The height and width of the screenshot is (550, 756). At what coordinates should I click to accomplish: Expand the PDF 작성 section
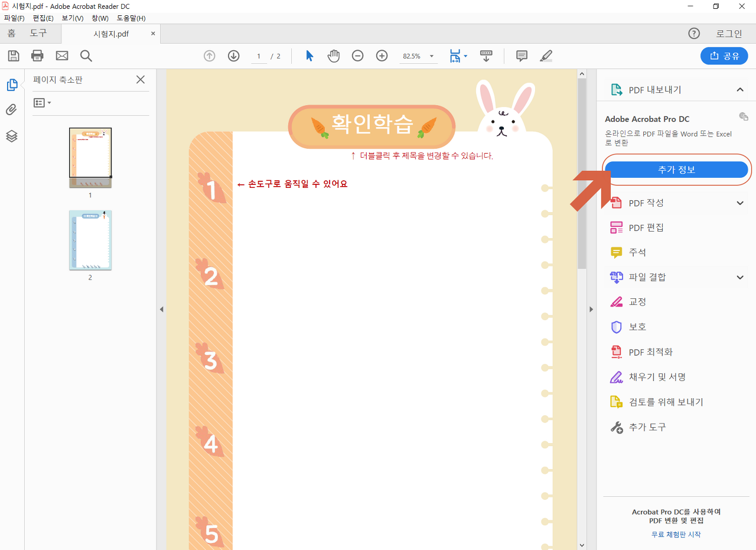pos(740,203)
